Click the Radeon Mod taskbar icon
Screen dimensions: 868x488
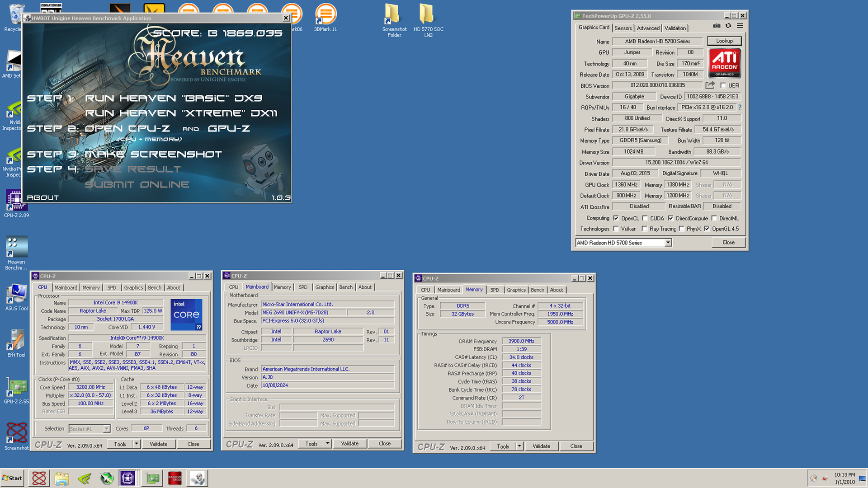click(x=175, y=478)
